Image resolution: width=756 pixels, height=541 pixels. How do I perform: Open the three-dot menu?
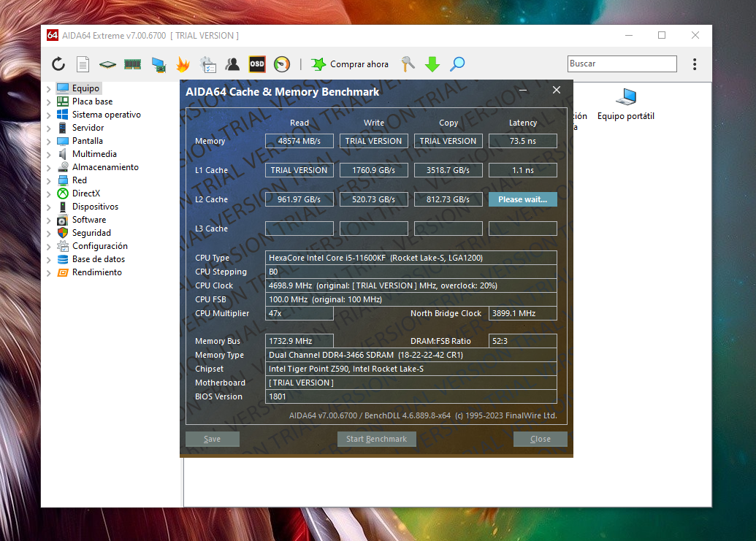[695, 64]
